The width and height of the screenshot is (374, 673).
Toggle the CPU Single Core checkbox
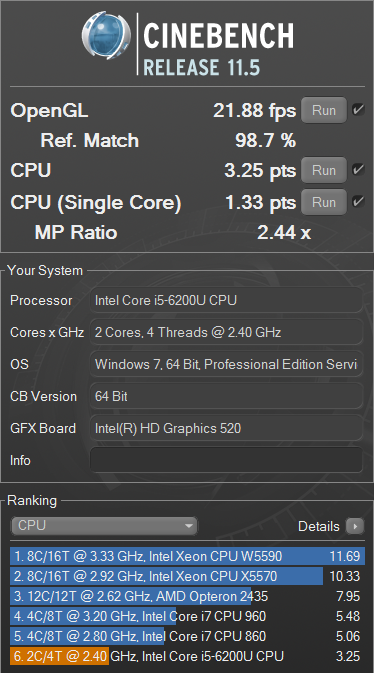pos(358,201)
